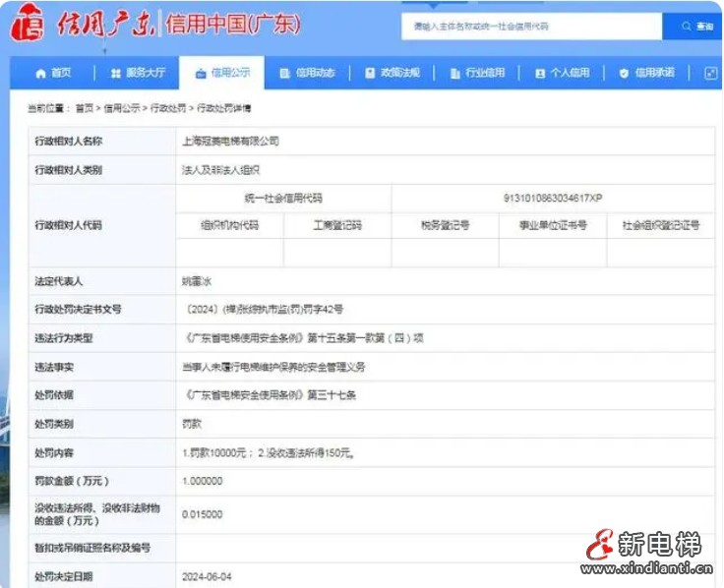
Task: Open the 信用动态 nav tab
Action: pos(307,73)
